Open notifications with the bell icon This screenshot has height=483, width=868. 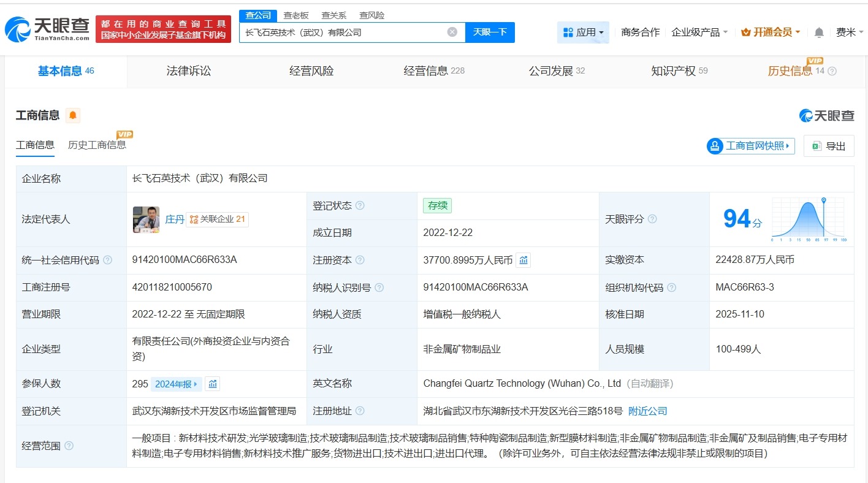[818, 32]
